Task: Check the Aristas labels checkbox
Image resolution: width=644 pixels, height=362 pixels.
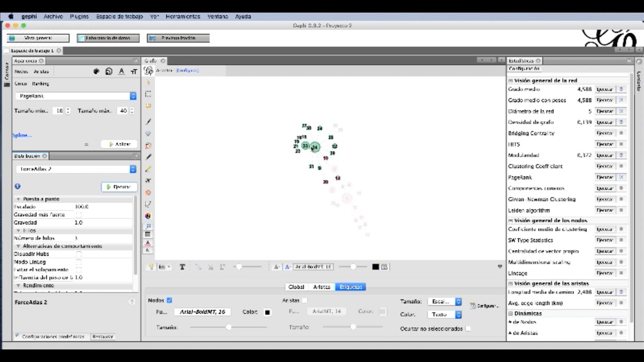Action: point(304,300)
